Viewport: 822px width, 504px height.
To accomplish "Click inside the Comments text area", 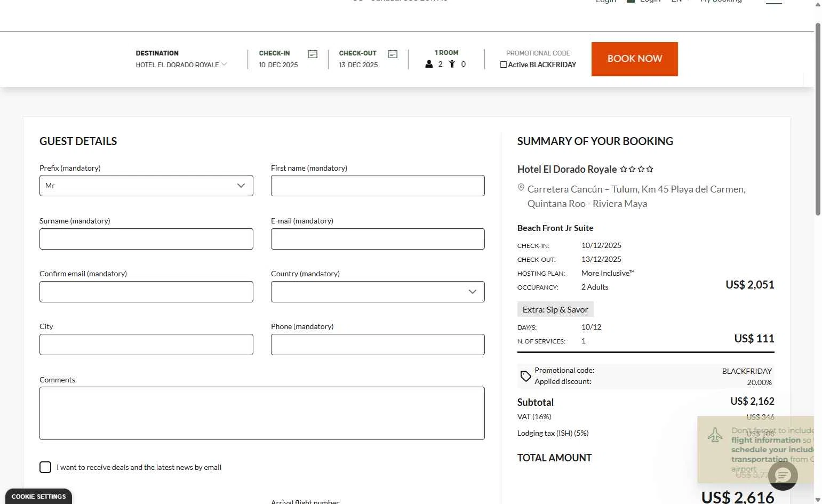I will [262, 413].
